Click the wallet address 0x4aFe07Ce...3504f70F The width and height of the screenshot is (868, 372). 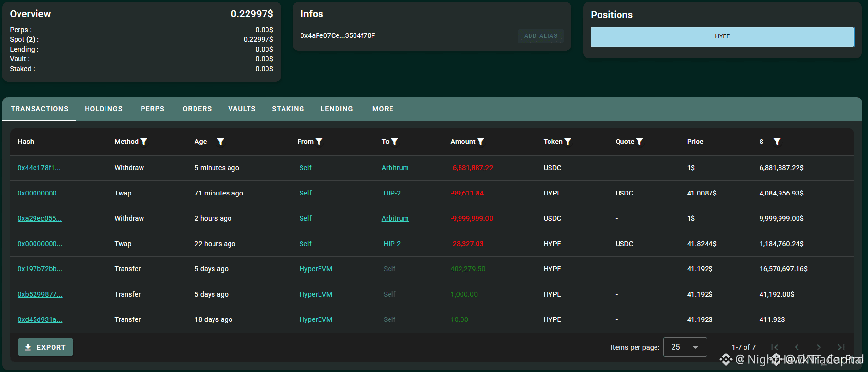point(337,35)
